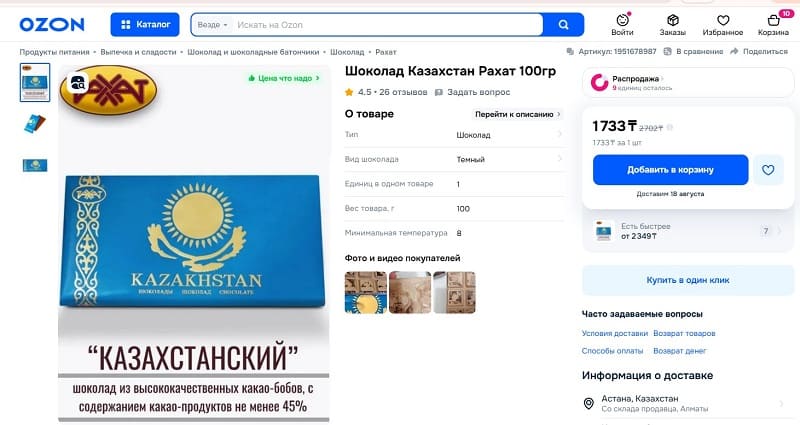The height and width of the screenshot is (425, 800).
Task: Click the Добавить в корзину button
Action: (670, 170)
